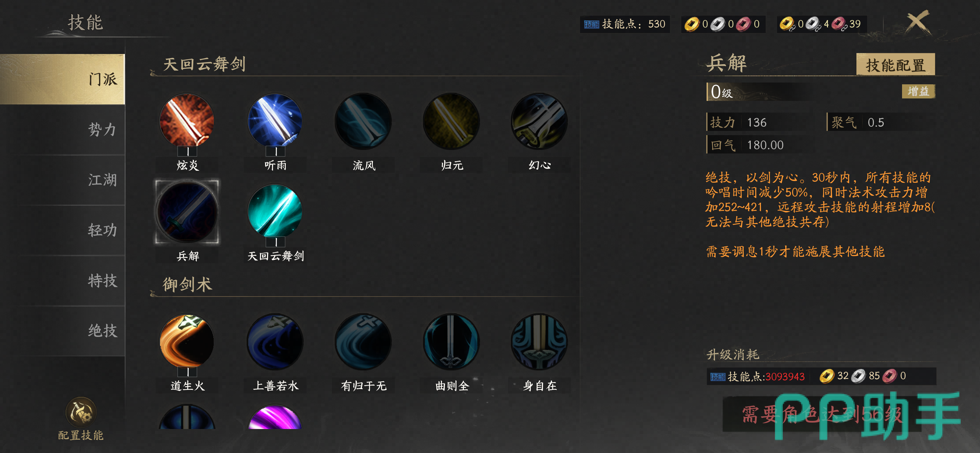980x453 pixels.
Task: Close the skill panel with X
Action: [x=917, y=22]
